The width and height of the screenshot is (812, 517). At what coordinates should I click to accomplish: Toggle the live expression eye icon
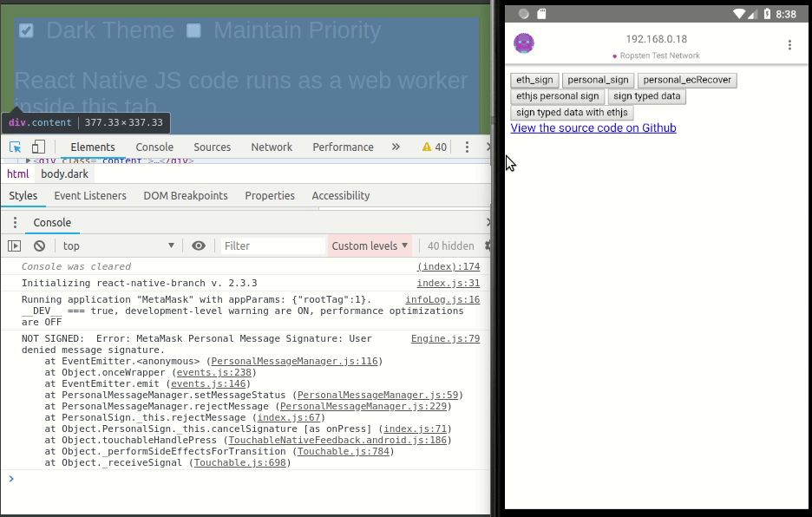199,246
